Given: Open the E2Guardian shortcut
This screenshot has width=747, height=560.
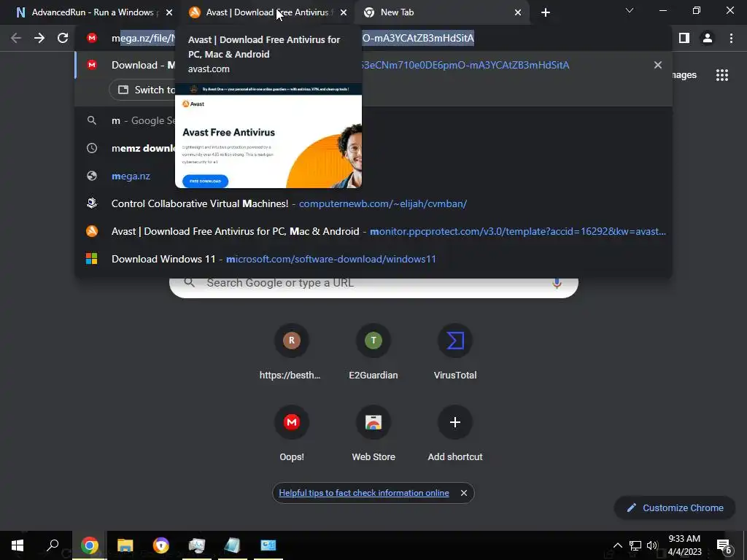Looking at the screenshot, I should (373, 351).
